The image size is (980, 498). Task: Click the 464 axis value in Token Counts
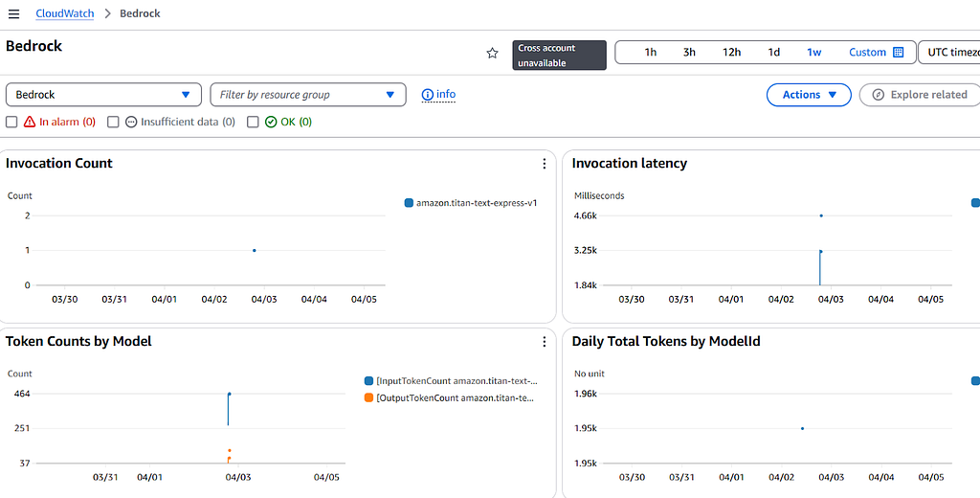click(x=22, y=394)
